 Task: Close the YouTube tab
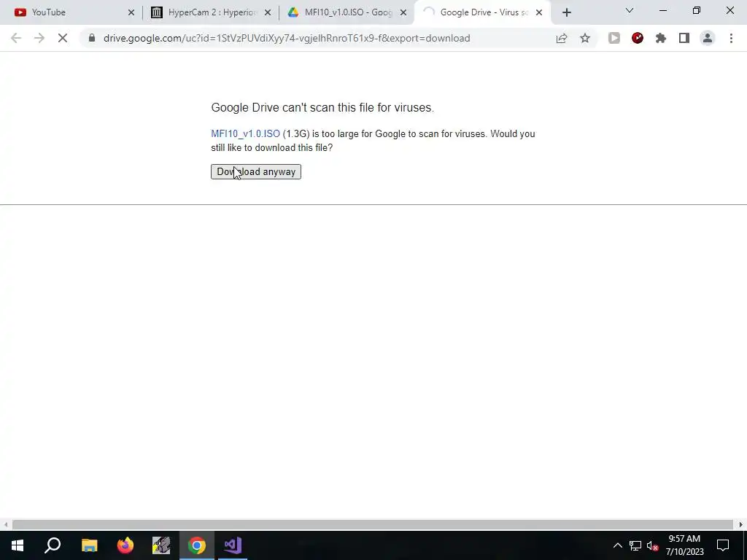point(131,12)
